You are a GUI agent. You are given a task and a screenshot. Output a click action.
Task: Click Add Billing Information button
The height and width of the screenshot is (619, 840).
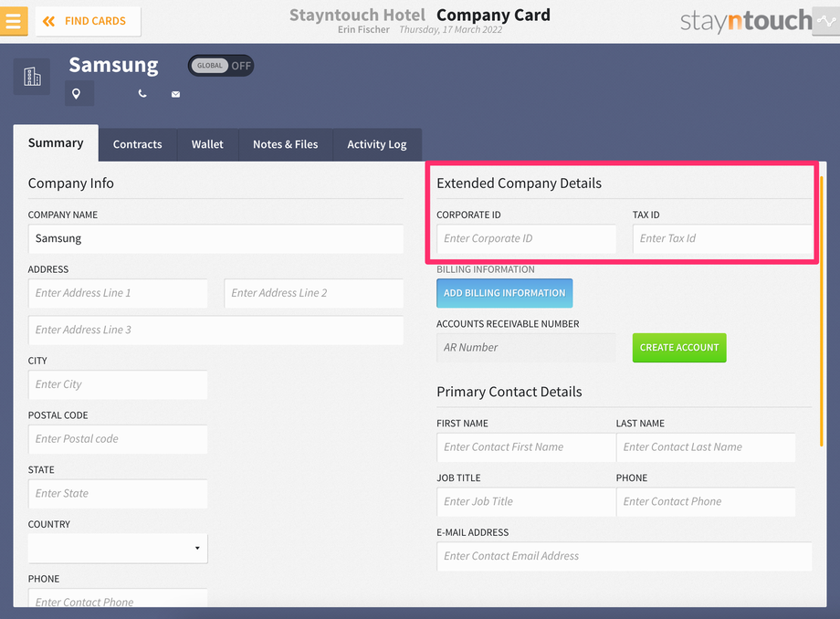click(505, 293)
